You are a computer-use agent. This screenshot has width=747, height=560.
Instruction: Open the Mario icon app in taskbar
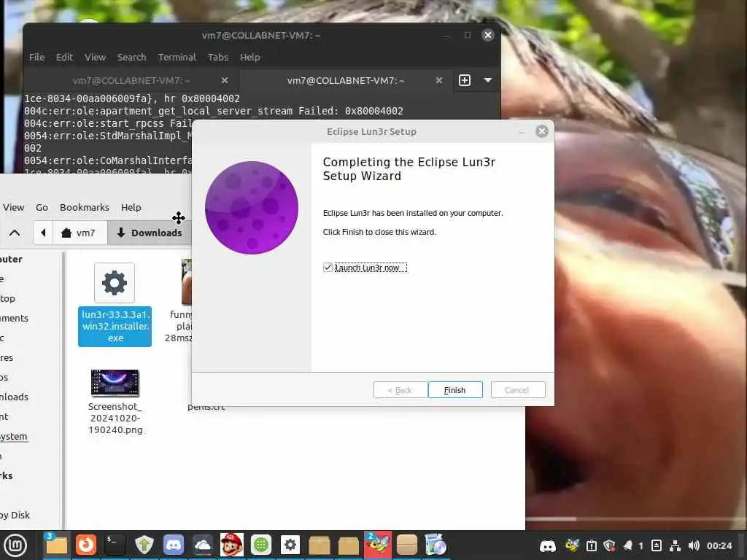pos(232,545)
